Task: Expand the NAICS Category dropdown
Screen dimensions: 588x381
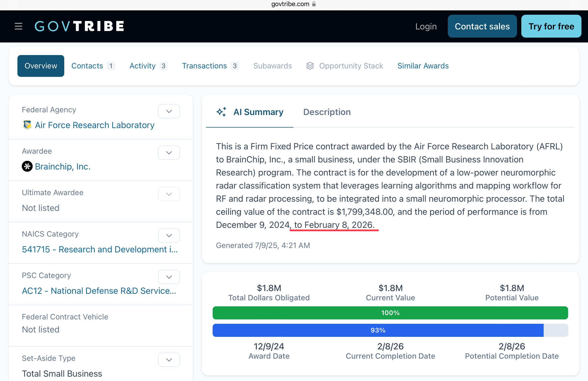Action: [169, 235]
